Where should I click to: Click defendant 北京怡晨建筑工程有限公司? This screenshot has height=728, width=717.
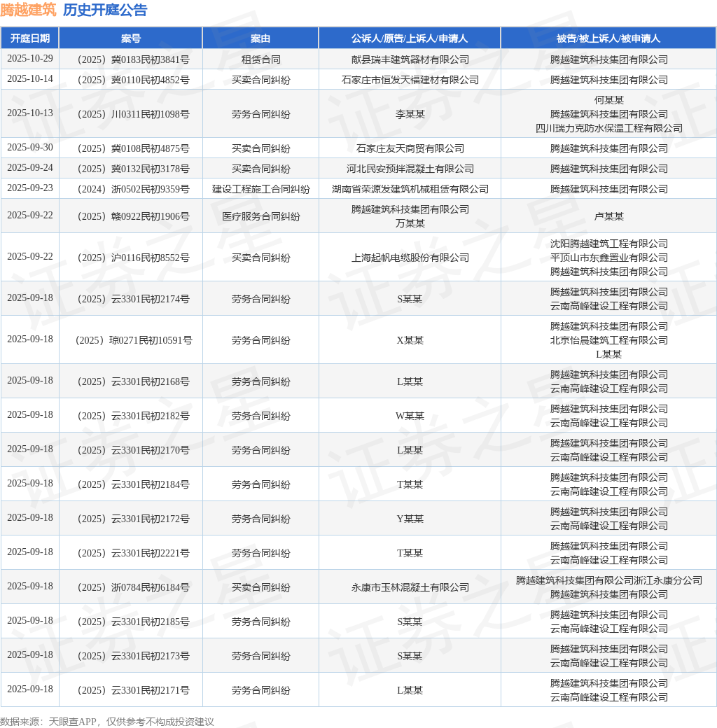[608, 341]
